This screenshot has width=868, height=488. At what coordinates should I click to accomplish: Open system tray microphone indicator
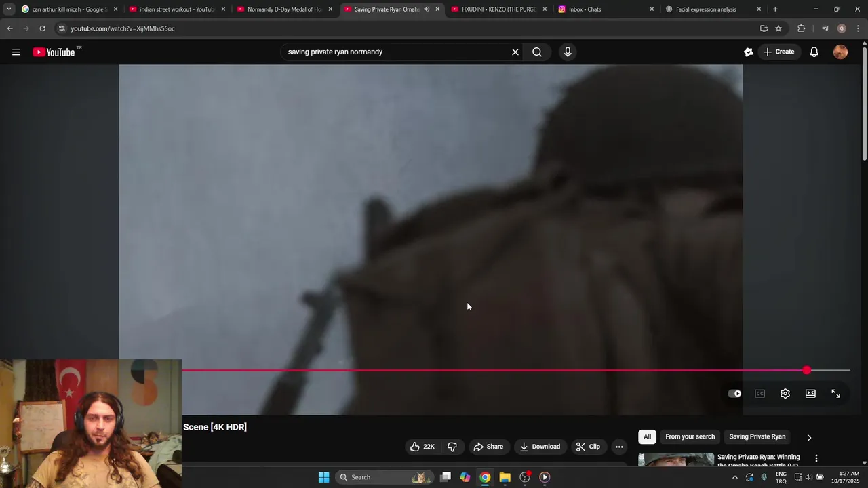click(x=764, y=477)
